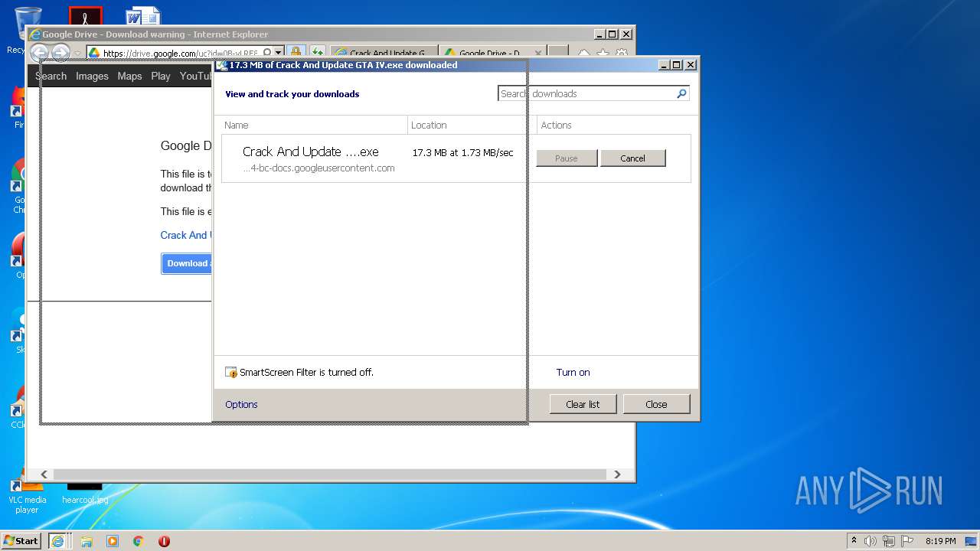Click the '17.3 MB at 1.73 MB/sec' status

(462, 152)
